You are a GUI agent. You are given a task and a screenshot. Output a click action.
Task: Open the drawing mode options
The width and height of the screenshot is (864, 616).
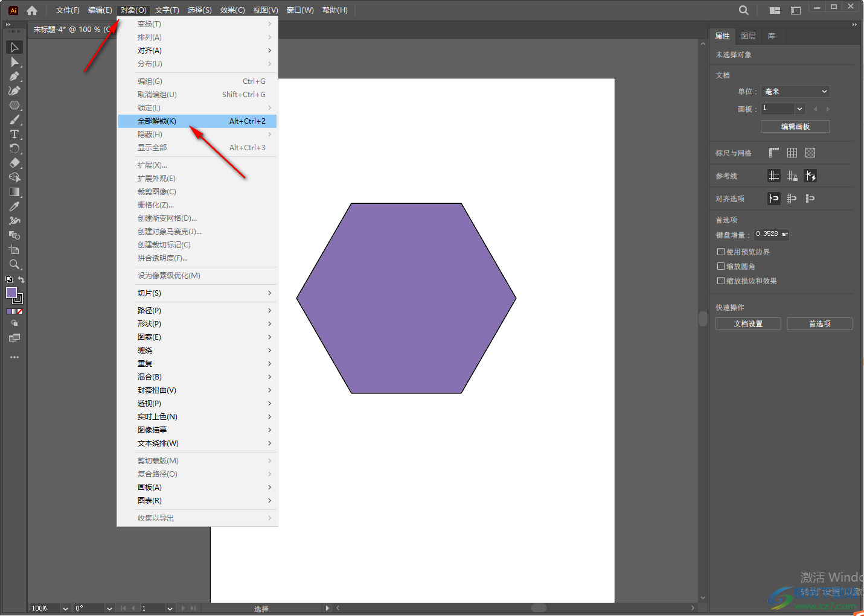point(14,323)
